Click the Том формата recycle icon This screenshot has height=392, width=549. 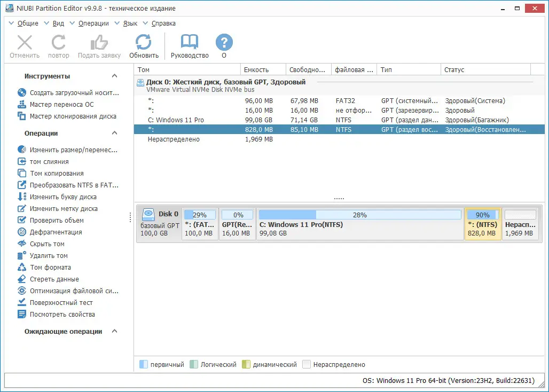[x=22, y=268]
